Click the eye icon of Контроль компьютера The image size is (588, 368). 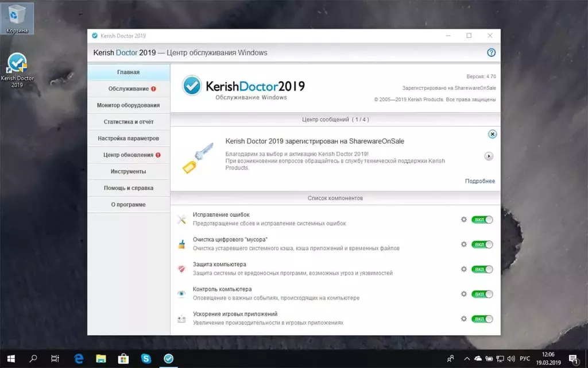click(181, 294)
